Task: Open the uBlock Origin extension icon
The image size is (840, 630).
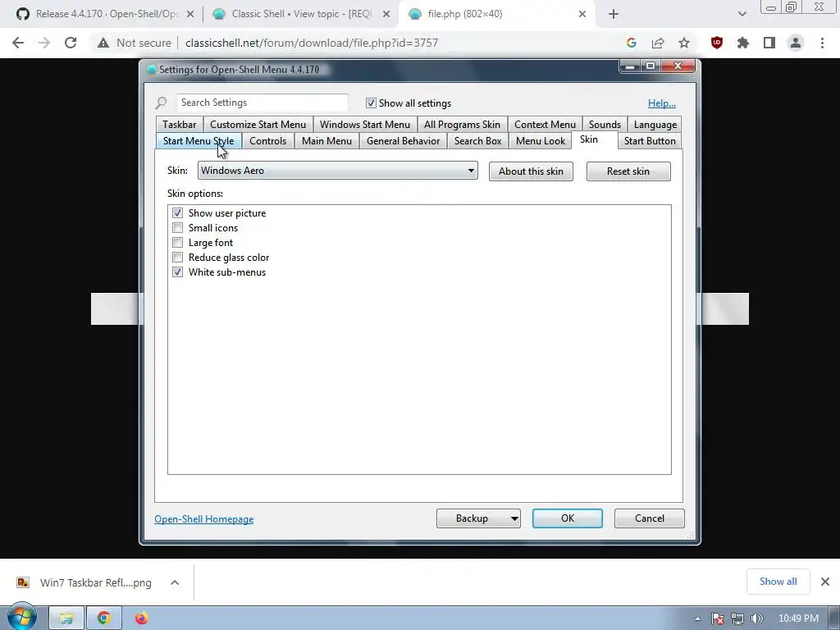Action: pyautogui.click(x=717, y=43)
